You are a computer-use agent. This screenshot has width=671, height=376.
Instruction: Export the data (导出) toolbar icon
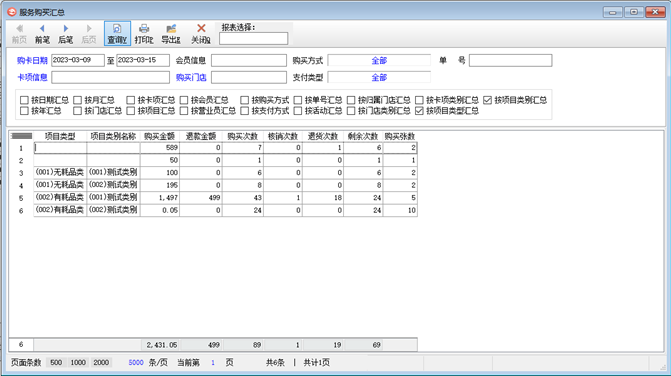pos(171,33)
